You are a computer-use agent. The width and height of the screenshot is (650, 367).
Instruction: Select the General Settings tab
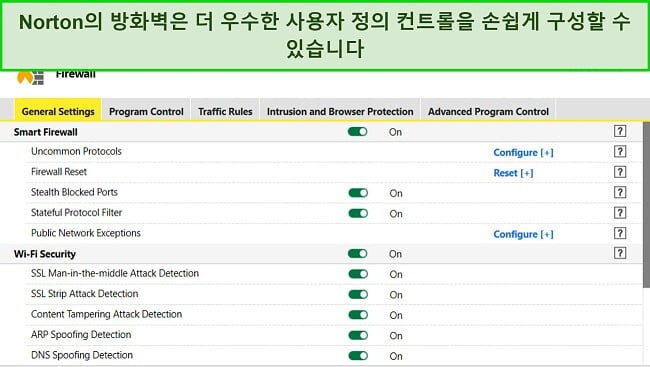[58, 111]
